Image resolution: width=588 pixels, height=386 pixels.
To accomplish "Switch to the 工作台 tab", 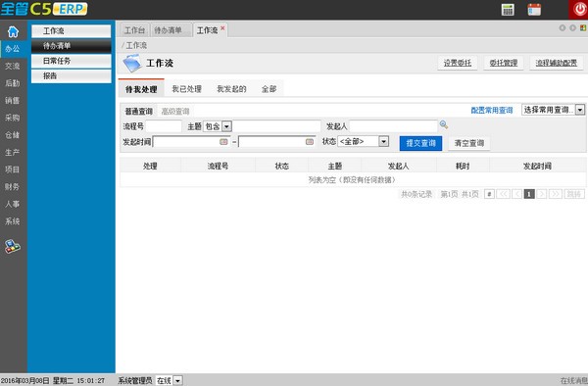I will pyautogui.click(x=134, y=30).
